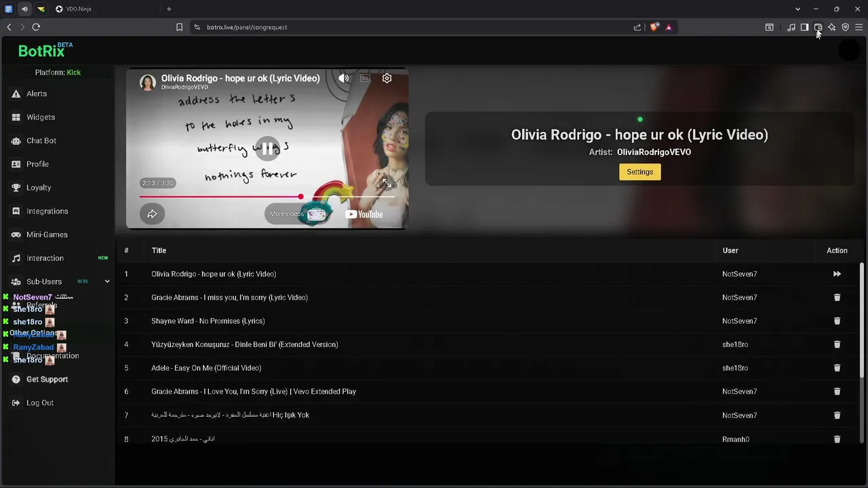Enter fullscreen on the video player

387,183
